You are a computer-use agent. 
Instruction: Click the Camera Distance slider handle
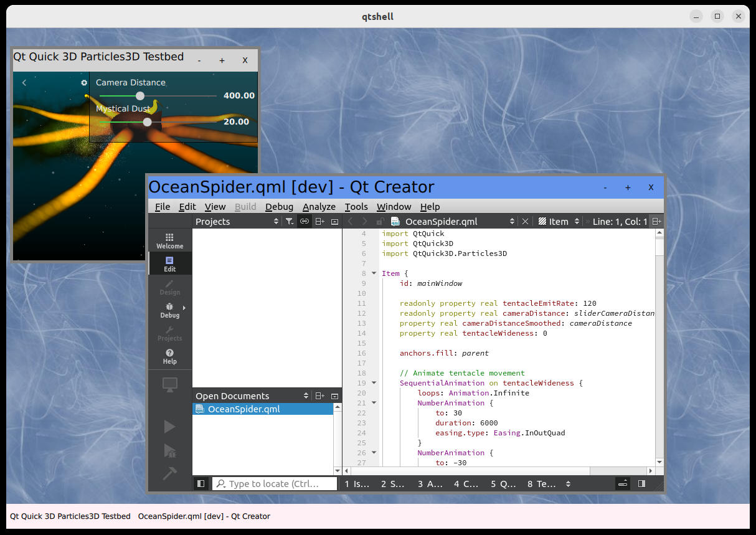(140, 96)
